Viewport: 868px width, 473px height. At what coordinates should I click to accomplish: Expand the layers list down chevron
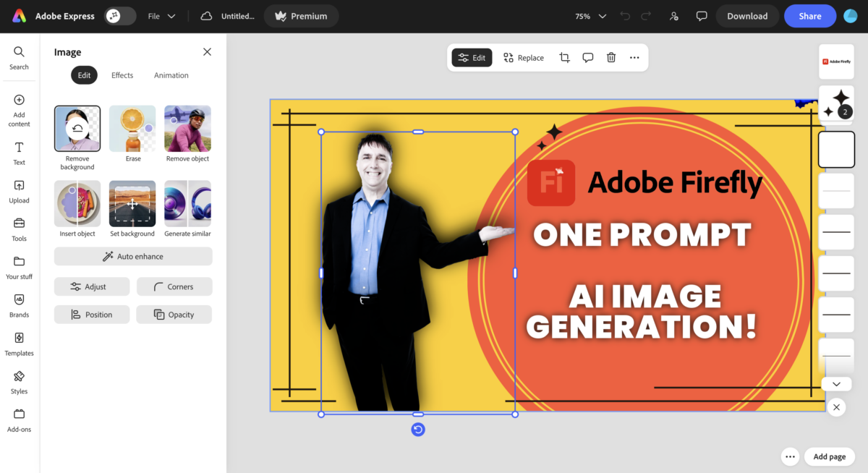tap(836, 384)
